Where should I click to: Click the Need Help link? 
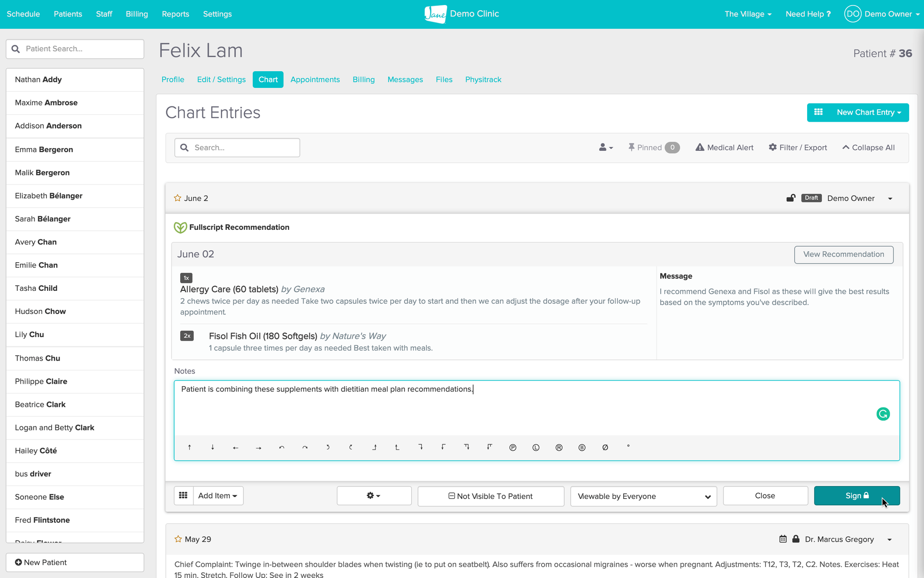[x=808, y=14]
